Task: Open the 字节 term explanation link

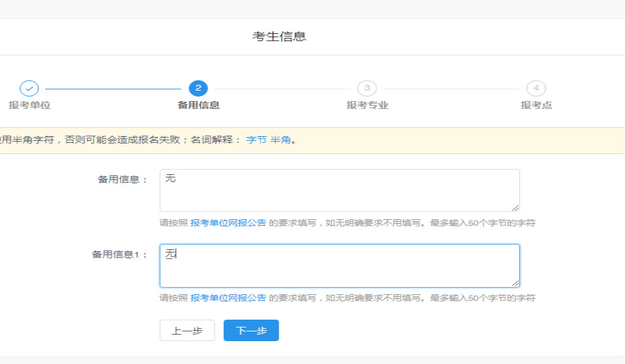Action: pos(256,140)
